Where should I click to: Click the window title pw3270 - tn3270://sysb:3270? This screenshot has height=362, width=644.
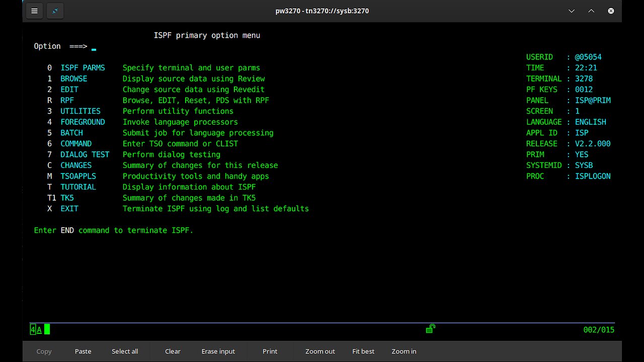coord(322,11)
